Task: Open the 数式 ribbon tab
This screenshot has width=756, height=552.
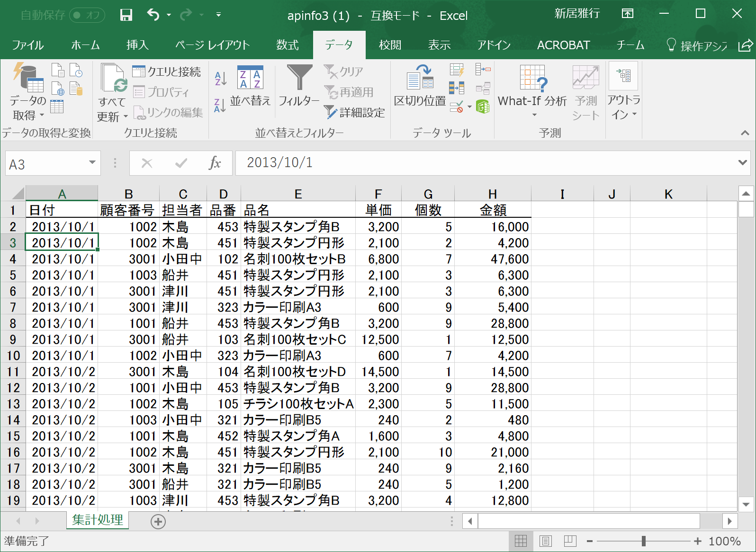Action: pos(287,45)
